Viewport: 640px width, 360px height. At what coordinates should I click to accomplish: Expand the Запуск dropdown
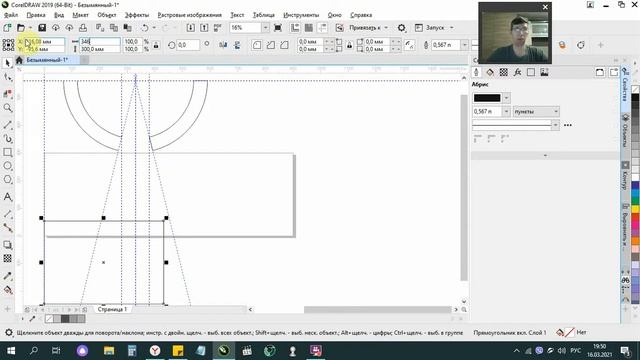(x=451, y=28)
